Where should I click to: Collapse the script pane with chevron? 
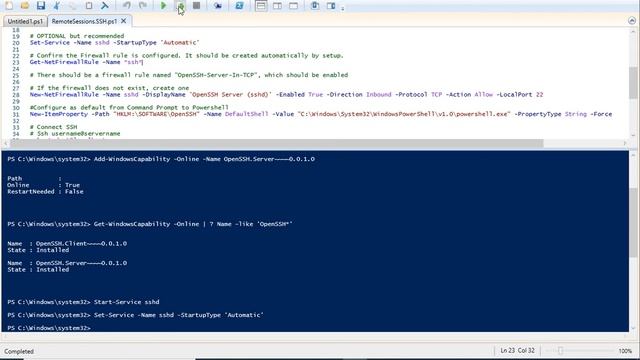click(632, 20)
